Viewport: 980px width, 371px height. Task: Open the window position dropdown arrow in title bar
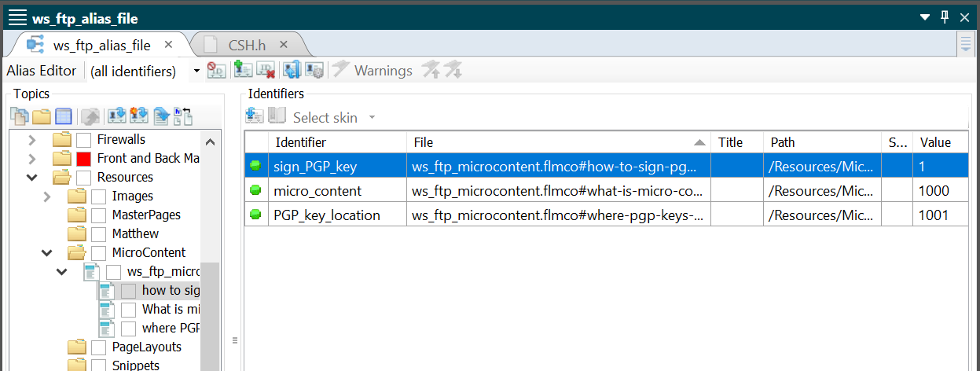point(924,17)
